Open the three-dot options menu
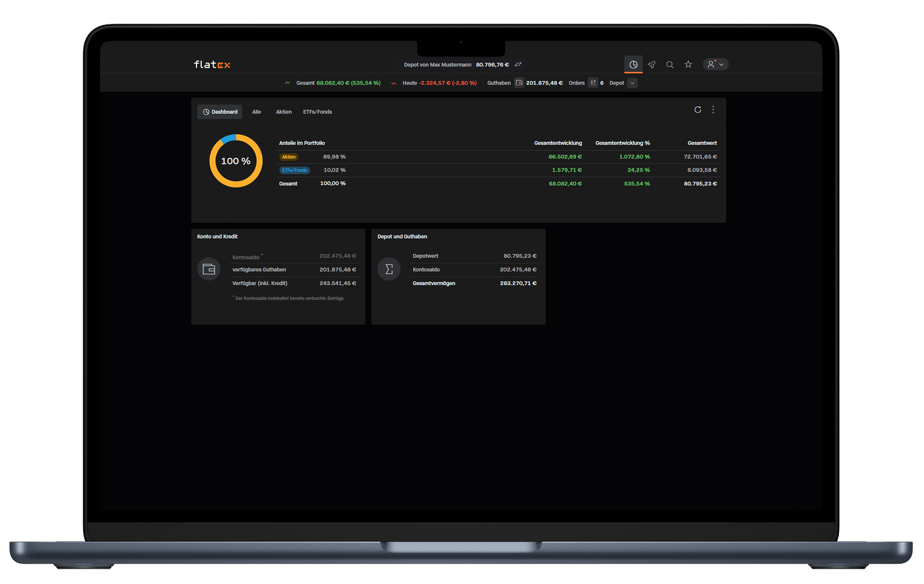 click(713, 110)
